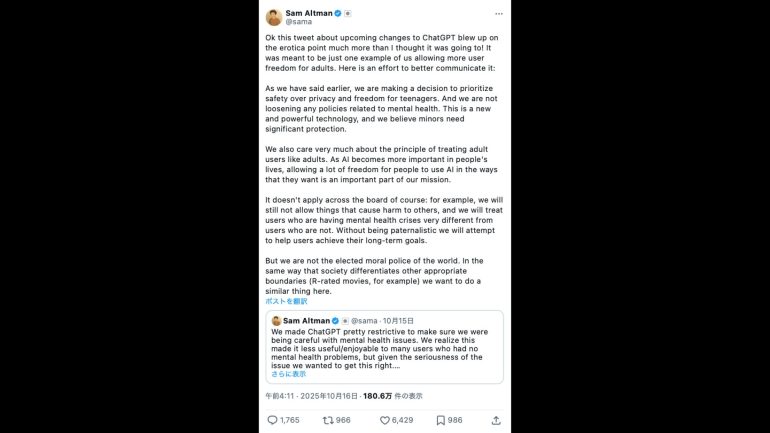This screenshot has height=433, width=770.
Task: Click the quoted tweet's @sama handle
Action: [362, 321]
